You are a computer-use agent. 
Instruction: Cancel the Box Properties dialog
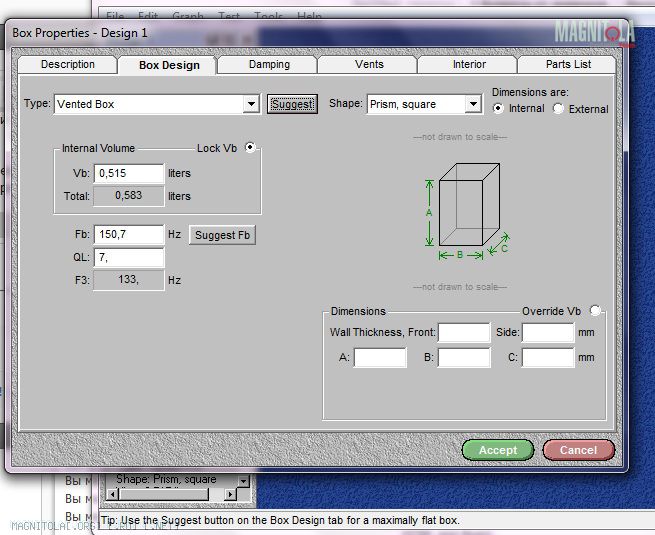[578, 450]
